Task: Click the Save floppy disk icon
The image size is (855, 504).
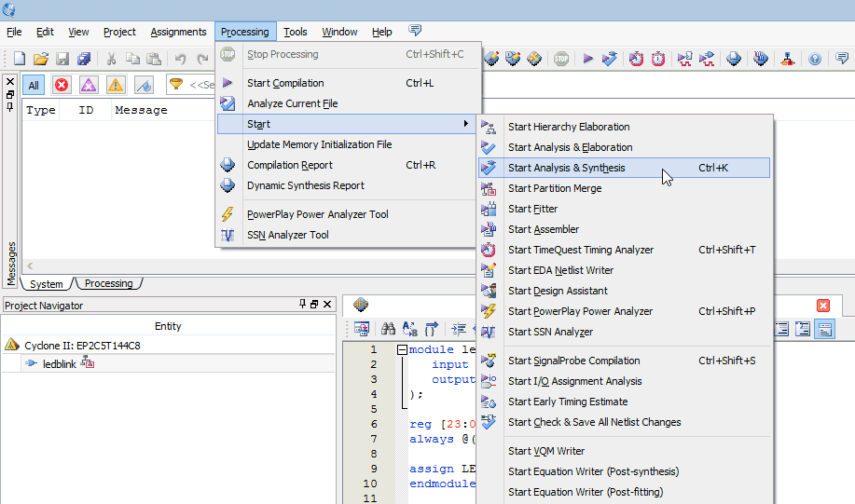Action: pyautogui.click(x=62, y=59)
